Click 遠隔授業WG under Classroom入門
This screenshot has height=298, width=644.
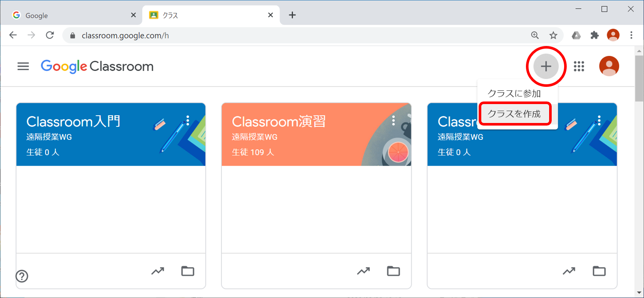tap(49, 137)
